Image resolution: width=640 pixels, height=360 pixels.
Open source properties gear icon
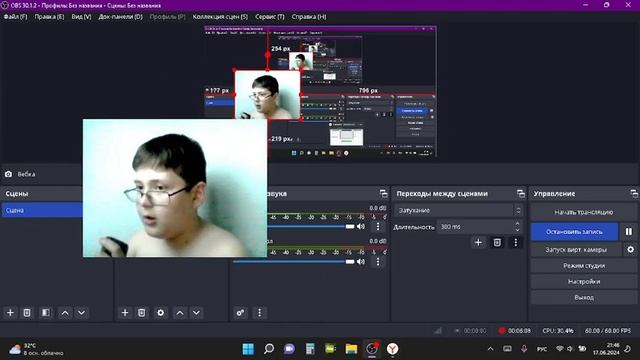coord(161,313)
